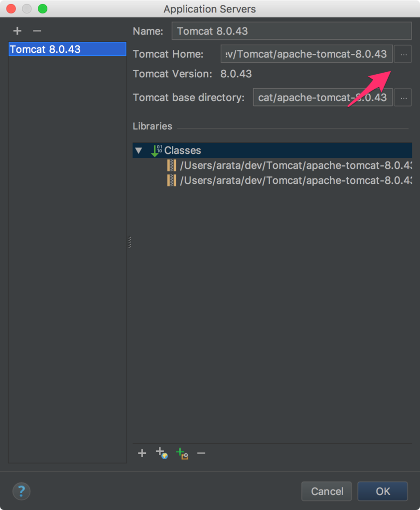Select the second jar path under Classes
Image resolution: width=420 pixels, height=510 pixels.
(289, 180)
